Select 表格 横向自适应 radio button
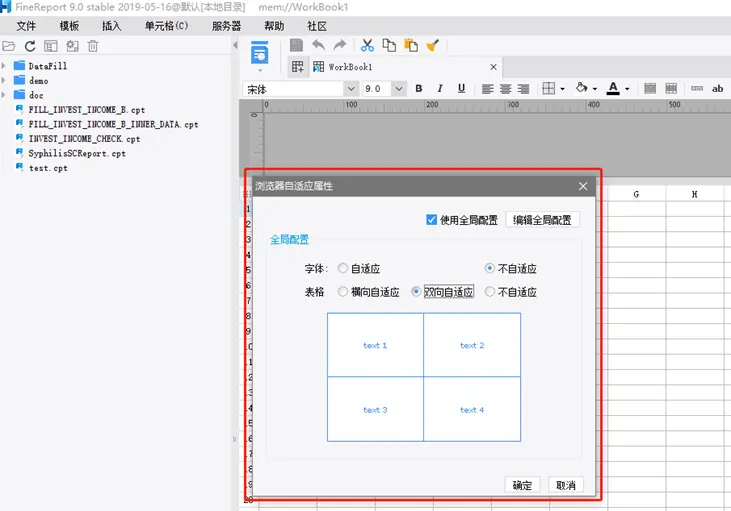The width and height of the screenshot is (731, 511). 343,291
